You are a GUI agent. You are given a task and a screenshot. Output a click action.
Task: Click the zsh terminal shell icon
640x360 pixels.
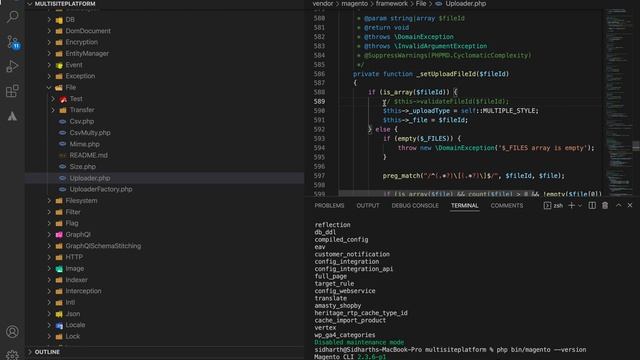(x=547, y=206)
